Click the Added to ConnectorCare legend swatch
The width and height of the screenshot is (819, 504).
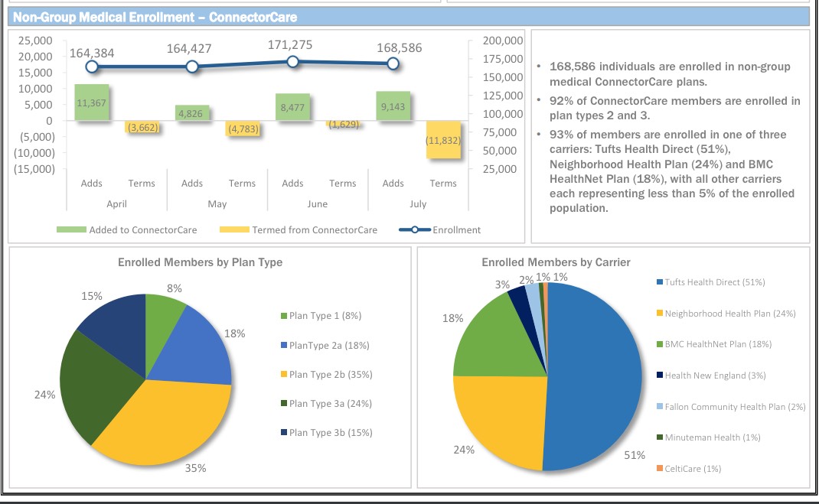click(70, 229)
